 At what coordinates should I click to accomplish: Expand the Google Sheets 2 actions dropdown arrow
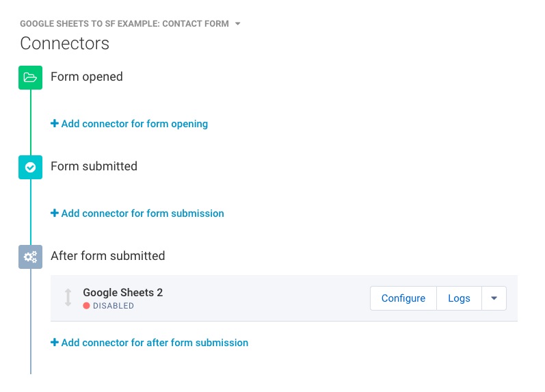[x=494, y=298]
